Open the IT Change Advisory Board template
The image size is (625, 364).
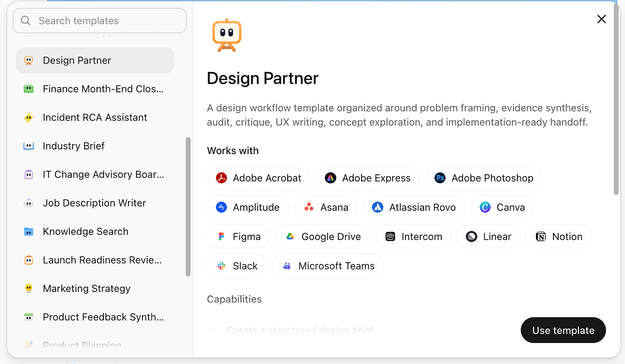pyautogui.click(x=95, y=175)
